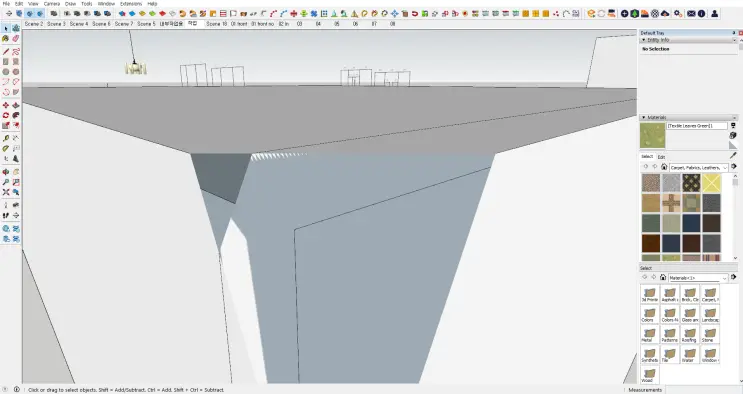Open the Edit tab in Materials panel

tap(661, 157)
